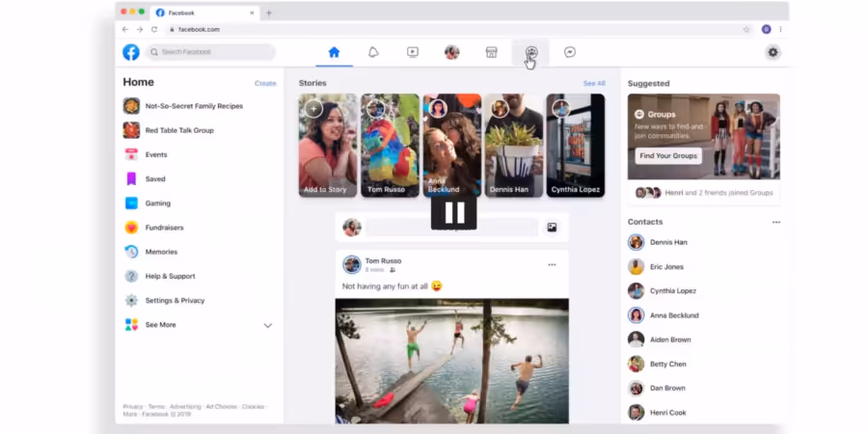The image size is (868, 434).
Task: Open chat with Eric Jones
Action: pos(656,266)
